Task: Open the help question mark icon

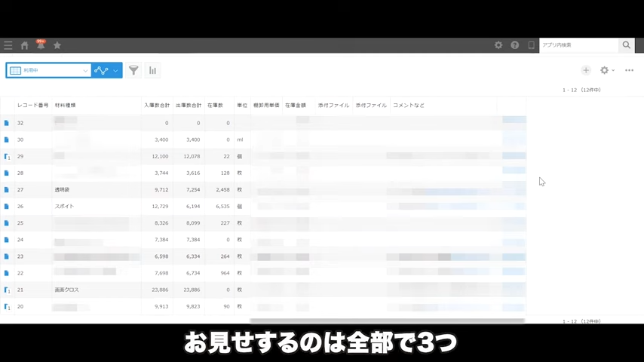Action: (514, 45)
